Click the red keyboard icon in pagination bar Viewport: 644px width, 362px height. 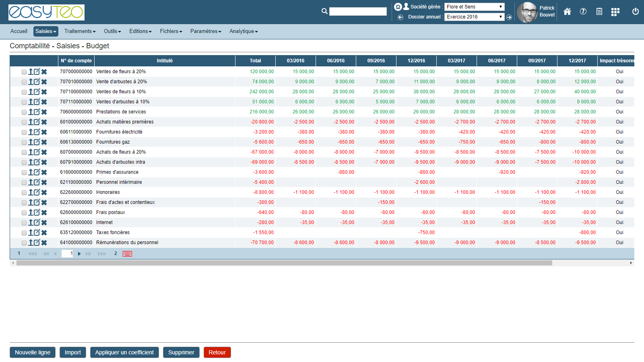(x=127, y=254)
